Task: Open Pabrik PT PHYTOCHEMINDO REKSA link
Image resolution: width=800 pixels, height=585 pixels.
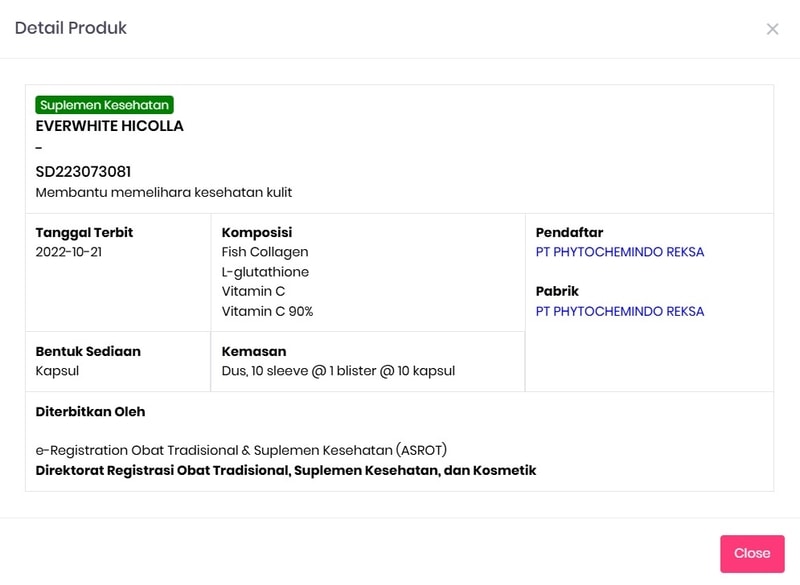Action: tap(619, 311)
